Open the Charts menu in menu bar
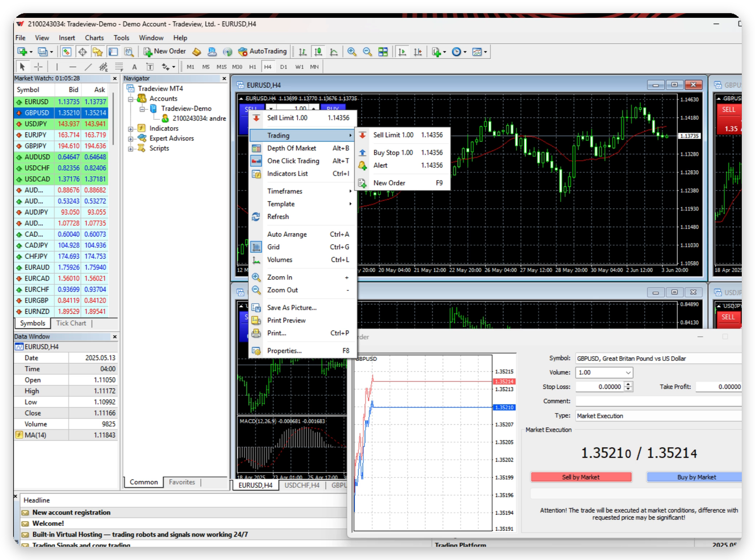Image resolution: width=755 pixels, height=560 pixels. pos(94,38)
